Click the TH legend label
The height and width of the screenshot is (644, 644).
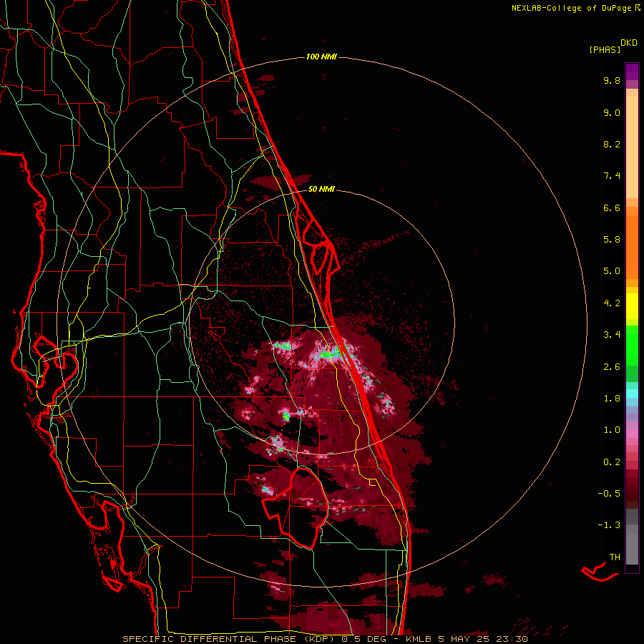[x=615, y=557]
